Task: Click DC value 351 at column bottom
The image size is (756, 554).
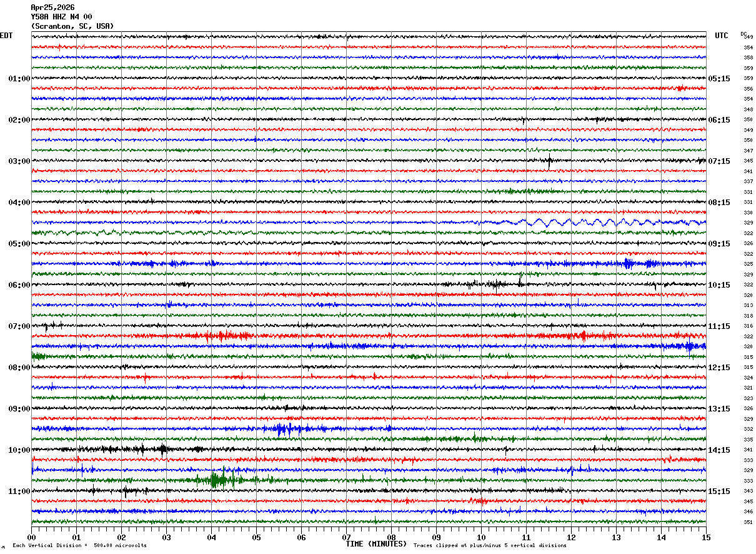Action: point(748,522)
